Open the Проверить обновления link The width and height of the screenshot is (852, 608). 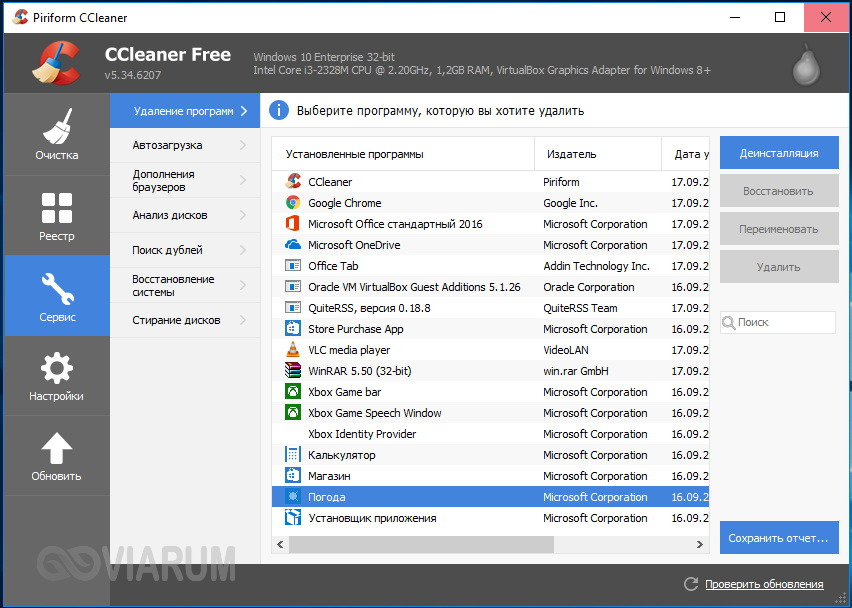[764, 584]
